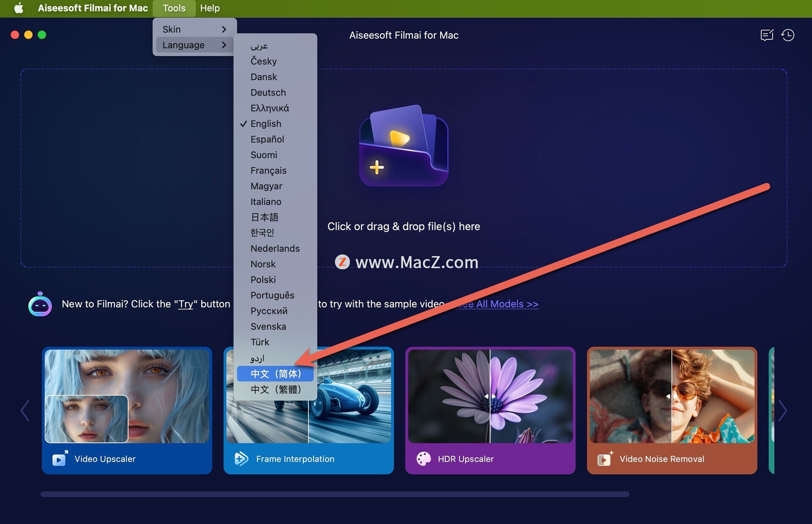This screenshot has height=524, width=812.
Task: Expand the Language submenu chevron
Action: coord(224,45)
